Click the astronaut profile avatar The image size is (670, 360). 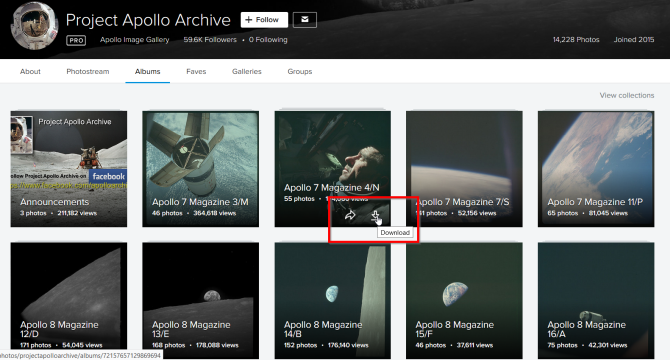[x=34, y=26]
